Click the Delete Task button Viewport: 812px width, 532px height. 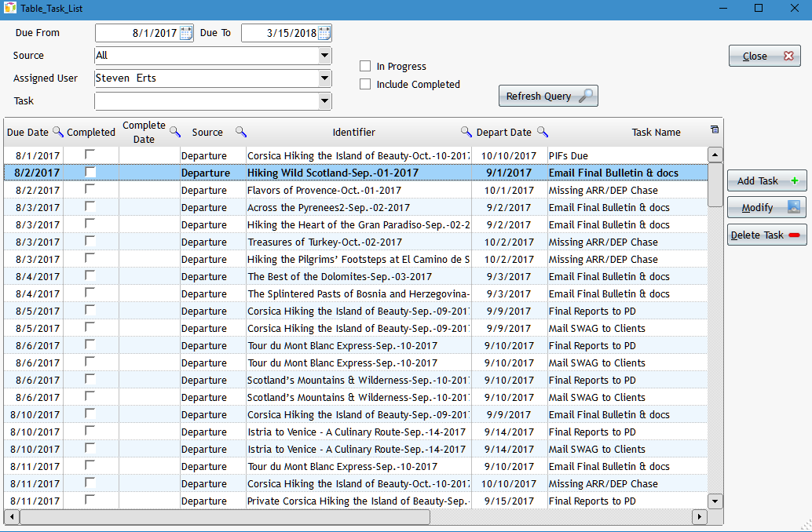coord(767,235)
